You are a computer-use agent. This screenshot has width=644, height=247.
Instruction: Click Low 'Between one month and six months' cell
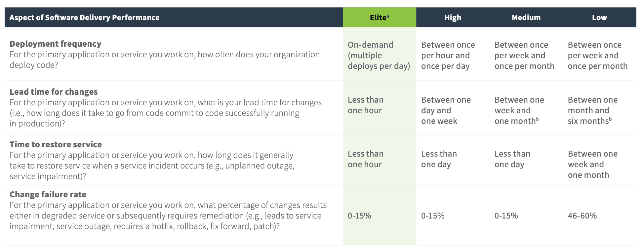[x=592, y=110]
